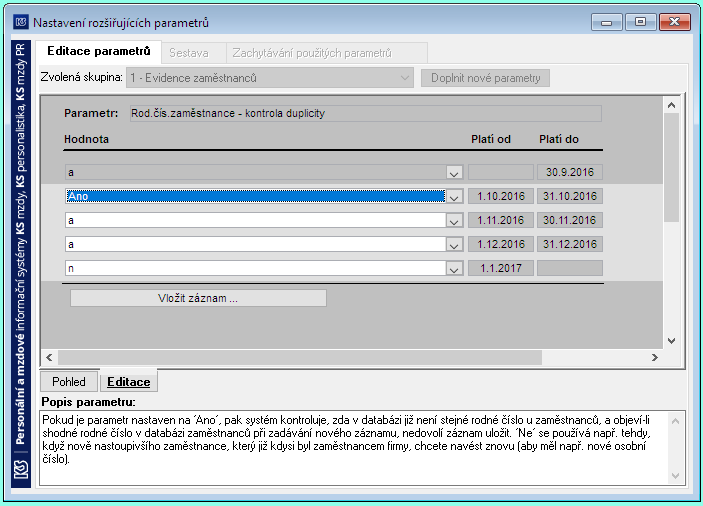Click the Platí od date 1.10.2016
The height and width of the screenshot is (506, 703).
point(501,196)
